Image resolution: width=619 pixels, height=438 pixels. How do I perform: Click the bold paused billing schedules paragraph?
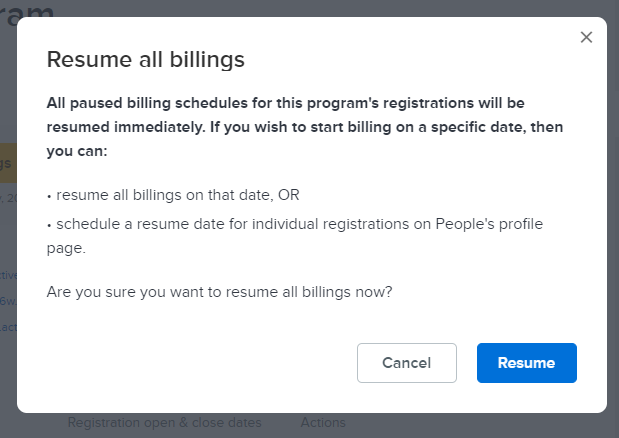click(305, 127)
